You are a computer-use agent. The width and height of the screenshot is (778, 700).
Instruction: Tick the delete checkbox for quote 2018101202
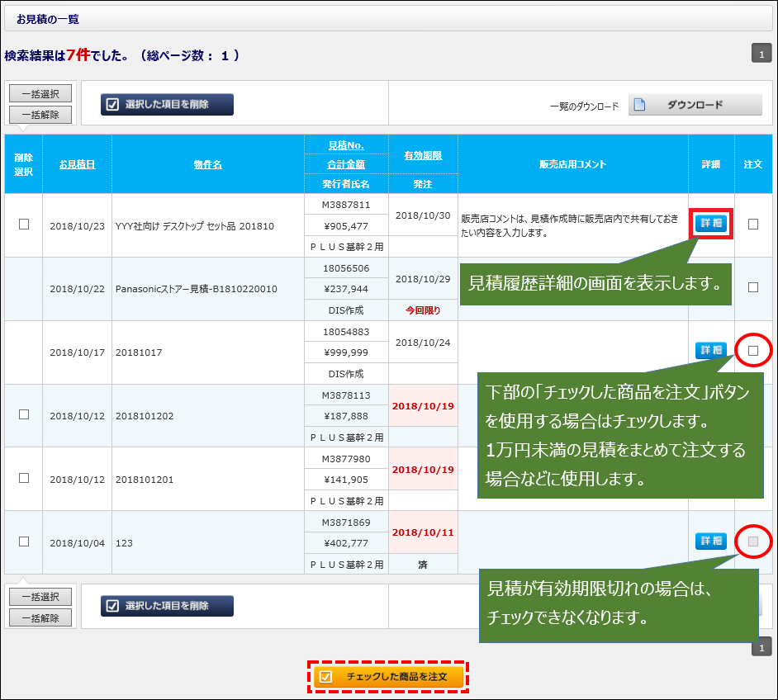click(x=24, y=414)
